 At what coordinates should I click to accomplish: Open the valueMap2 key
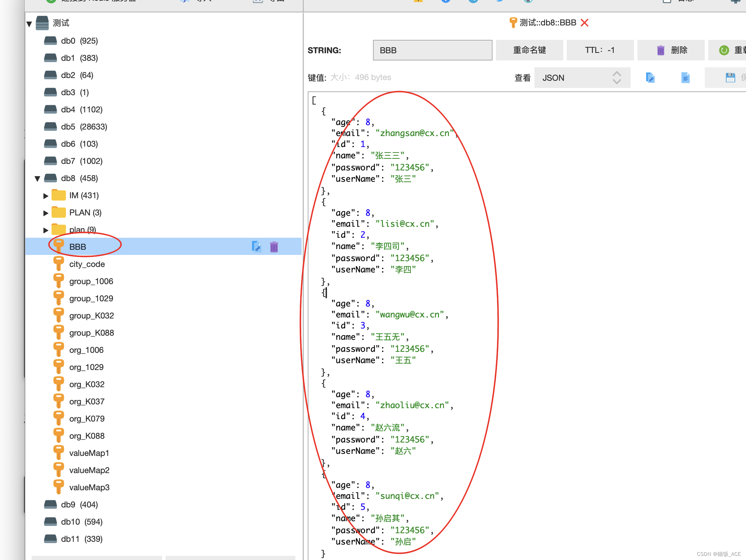point(89,470)
